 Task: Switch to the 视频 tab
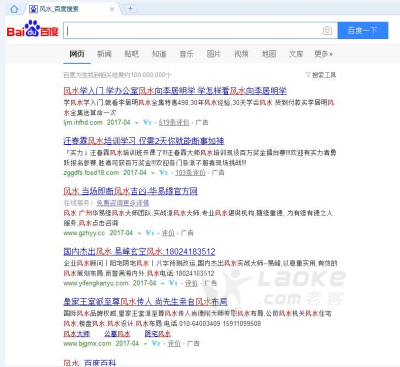(x=241, y=54)
